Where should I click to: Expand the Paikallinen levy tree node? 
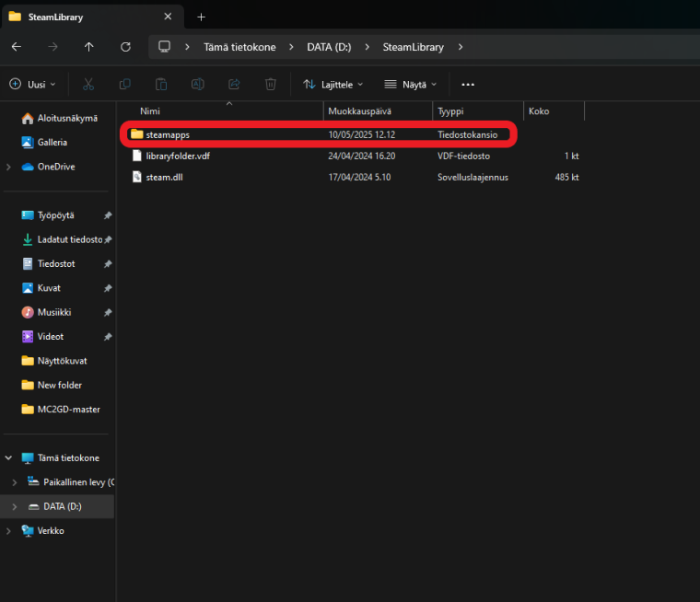pyautogui.click(x=15, y=482)
